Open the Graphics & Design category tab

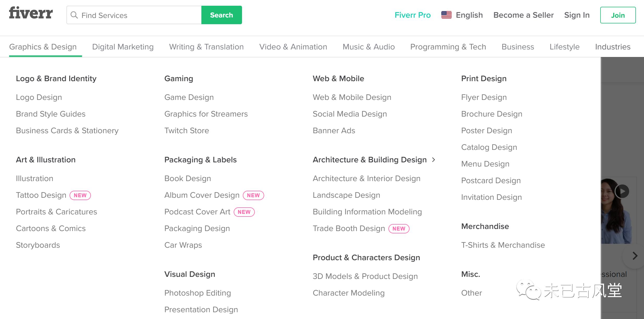pos(43,47)
